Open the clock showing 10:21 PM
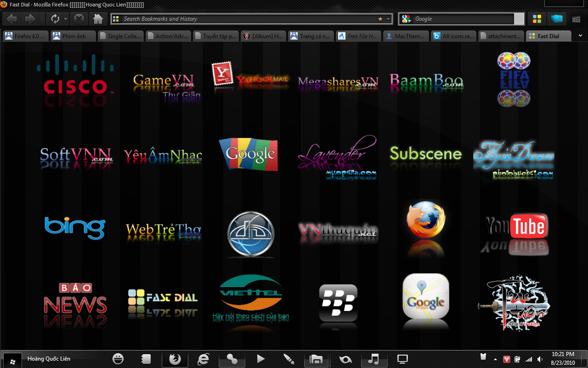The image size is (588, 368). 563,358
